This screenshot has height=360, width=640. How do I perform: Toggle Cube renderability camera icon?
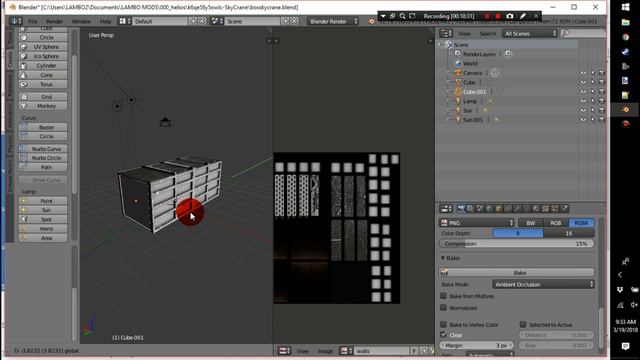point(602,82)
